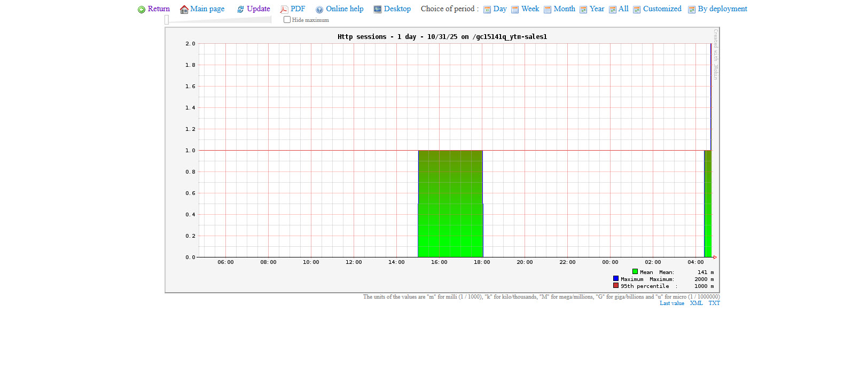Click the green Return arrow icon
Screen dimensions: 868x375
pyautogui.click(x=142, y=10)
